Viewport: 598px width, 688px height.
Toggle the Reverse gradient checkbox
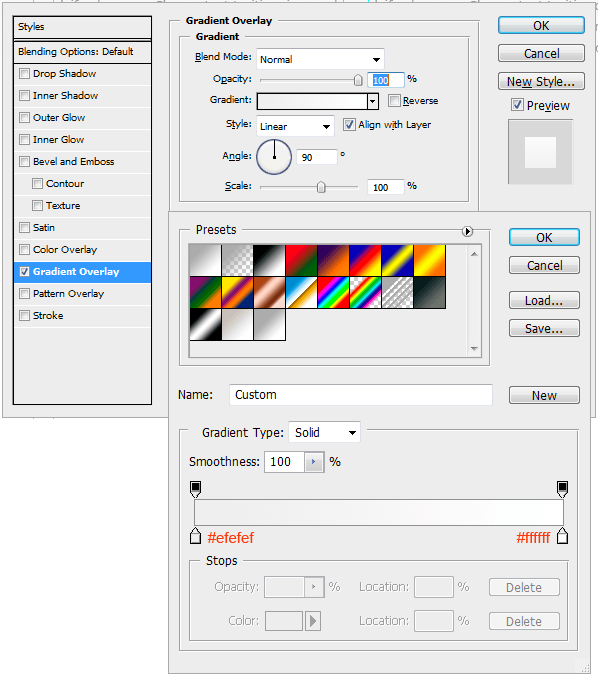(394, 100)
